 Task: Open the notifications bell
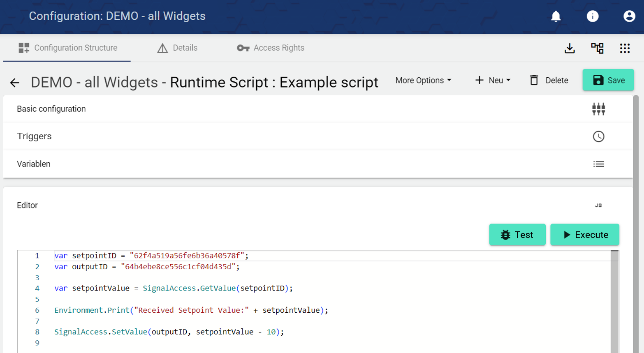coord(556,16)
